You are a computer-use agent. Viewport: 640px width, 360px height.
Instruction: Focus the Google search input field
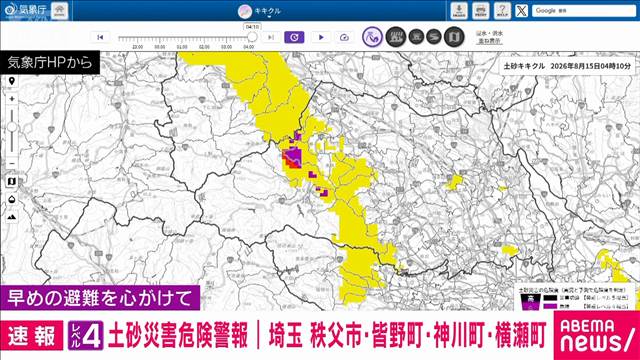584,11
